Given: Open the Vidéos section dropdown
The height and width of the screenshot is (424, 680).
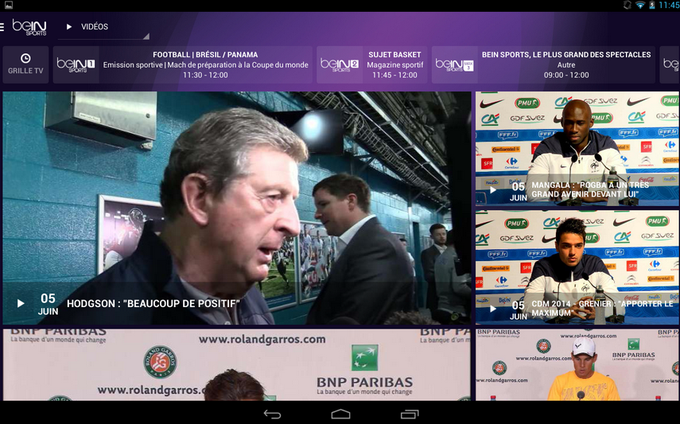Looking at the screenshot, I should (x=104, y=27).
